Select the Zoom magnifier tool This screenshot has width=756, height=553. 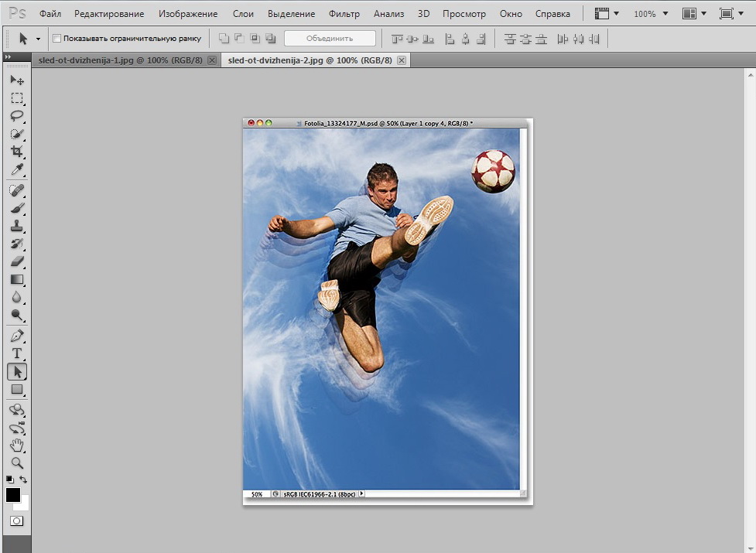[17, 463]
